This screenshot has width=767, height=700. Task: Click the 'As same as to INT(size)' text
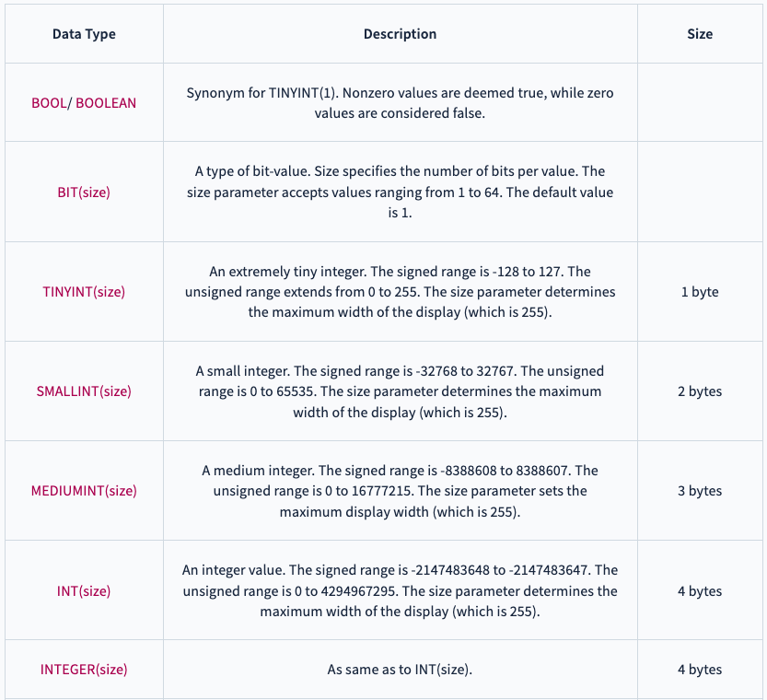click(x=401, y=670)
